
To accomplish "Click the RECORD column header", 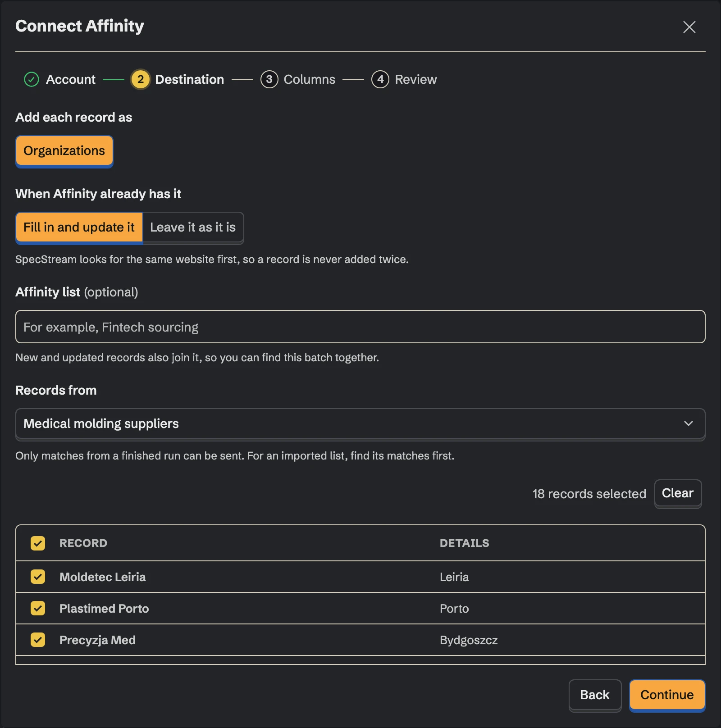I will click(x=83, y=543).
